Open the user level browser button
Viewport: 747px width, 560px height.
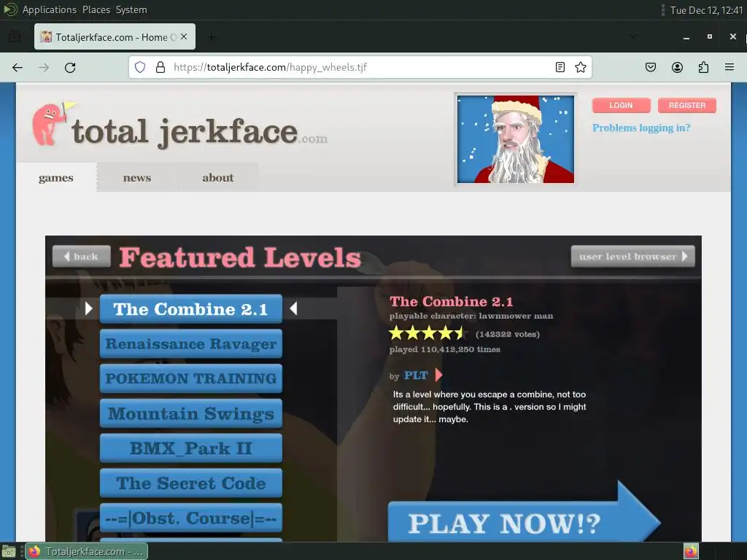tap(632, 256)
